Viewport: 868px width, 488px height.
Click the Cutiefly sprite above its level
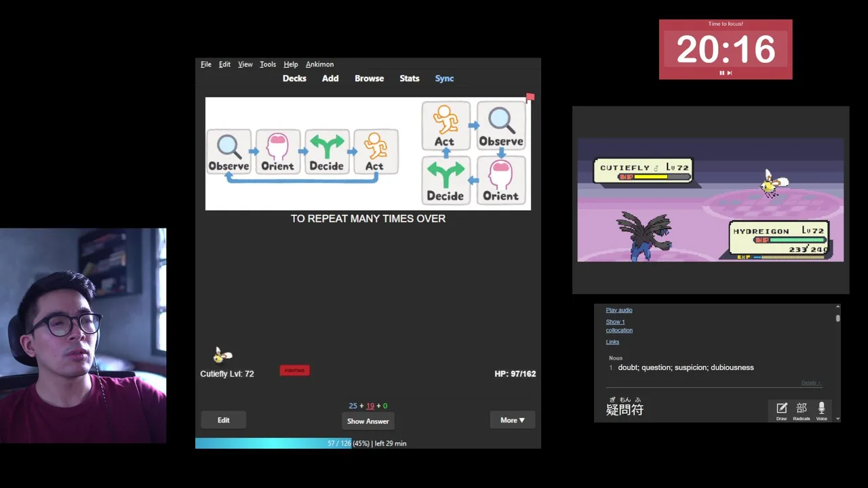[222, 354]
